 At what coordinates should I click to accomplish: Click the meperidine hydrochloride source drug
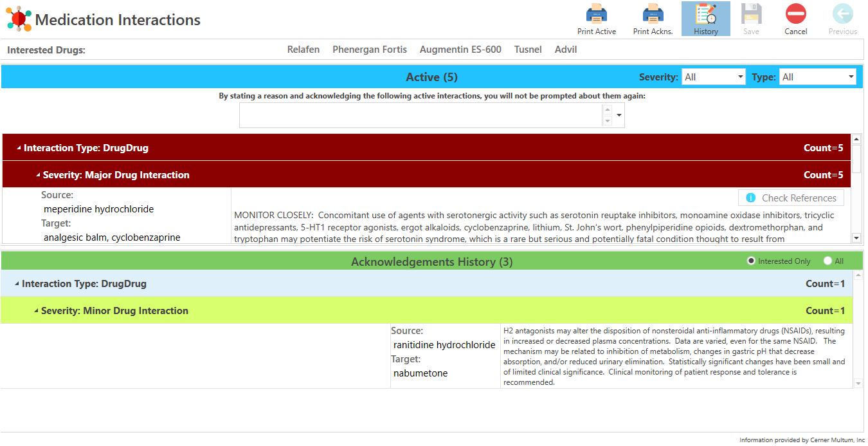coord(99,209)
